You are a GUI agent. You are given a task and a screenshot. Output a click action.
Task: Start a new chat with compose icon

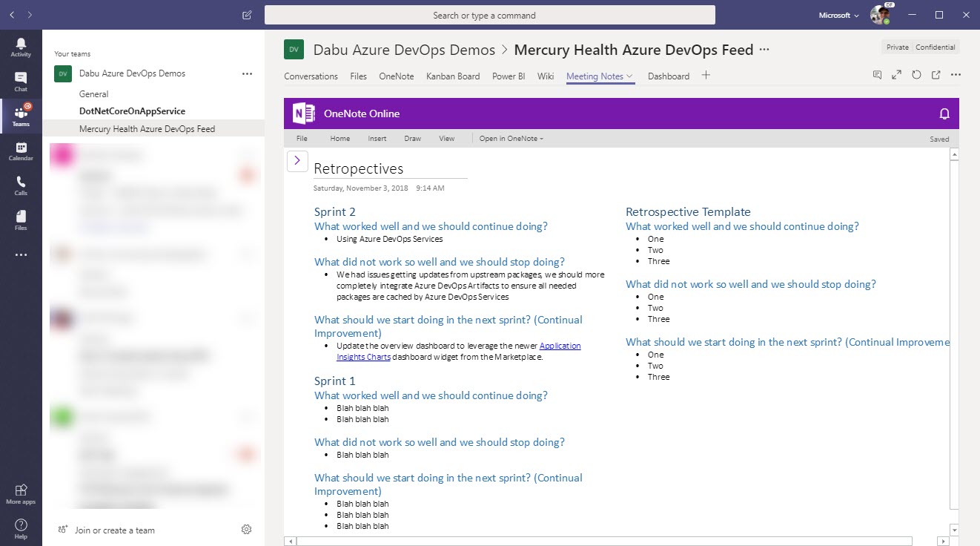click(x=247, y=15)
